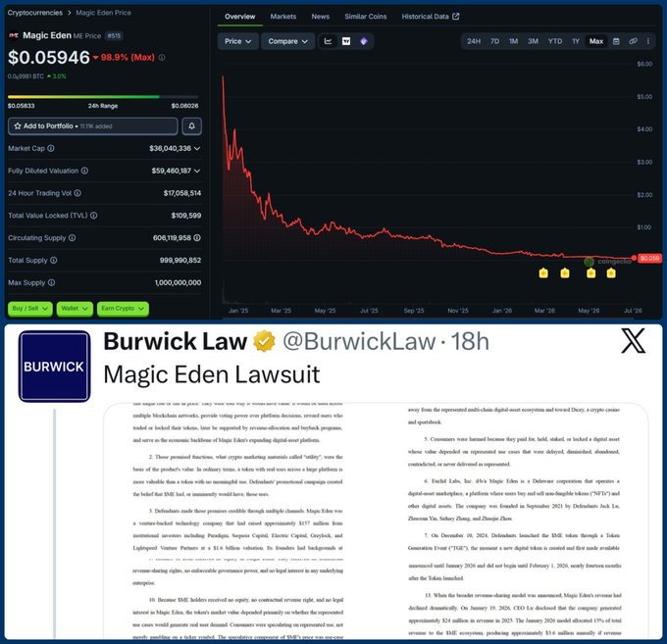Click info icon next to Circulating Supply label
This screenshot has width=667, height=644.
click(72, 237)
